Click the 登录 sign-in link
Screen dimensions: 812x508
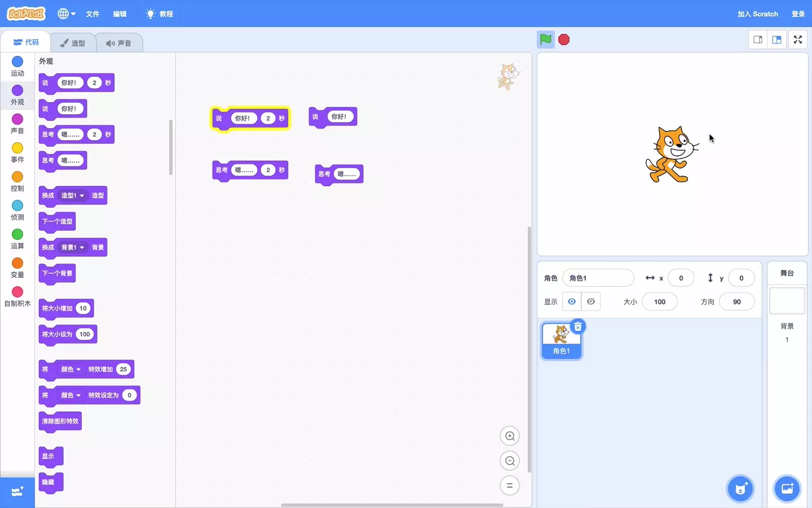click(798, 14)
